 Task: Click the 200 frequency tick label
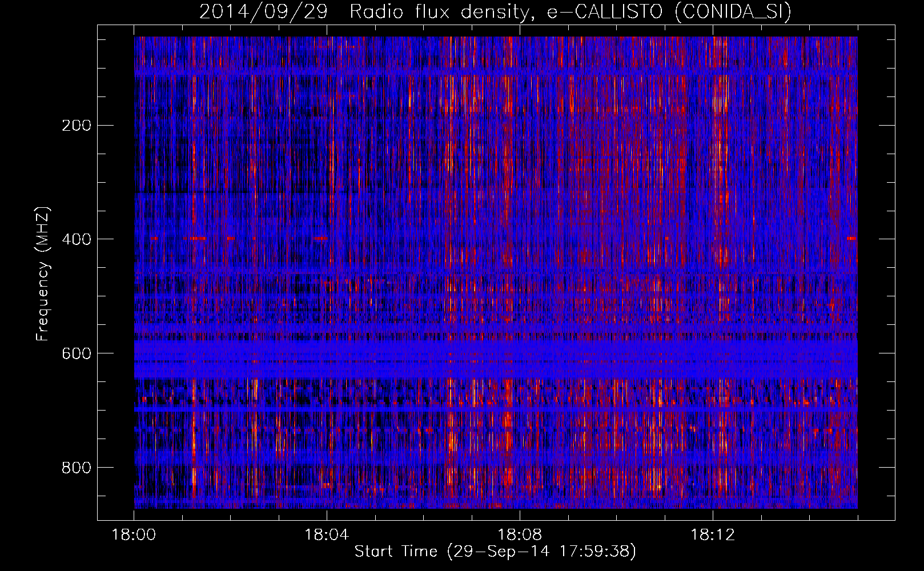pyautogui.click(x=76, y=126)
